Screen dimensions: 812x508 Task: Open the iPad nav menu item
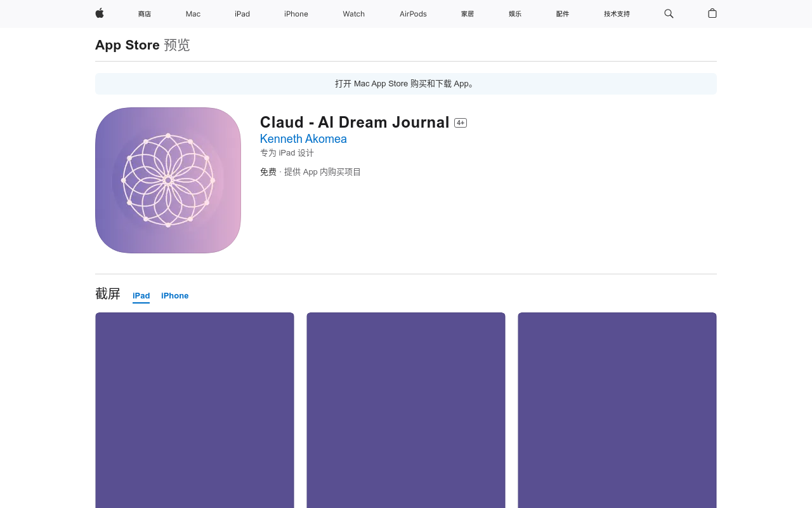coord(242,14)
